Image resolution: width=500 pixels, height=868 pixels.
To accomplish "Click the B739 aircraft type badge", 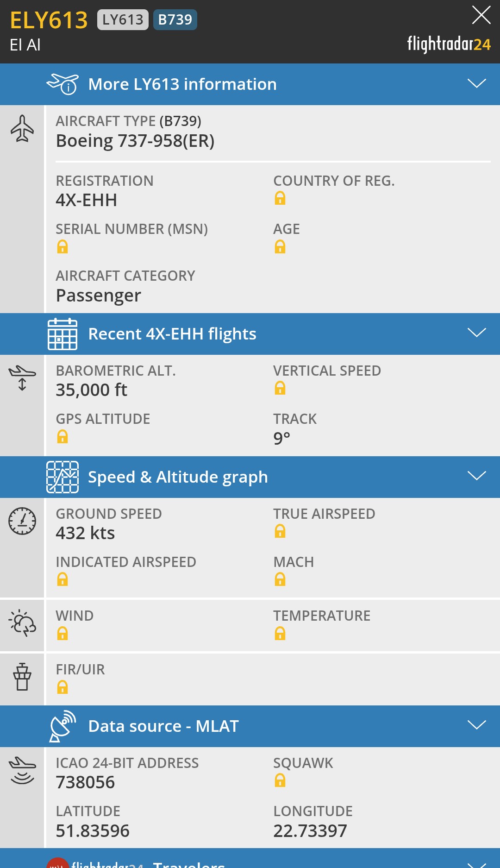I will pos(175,19).
